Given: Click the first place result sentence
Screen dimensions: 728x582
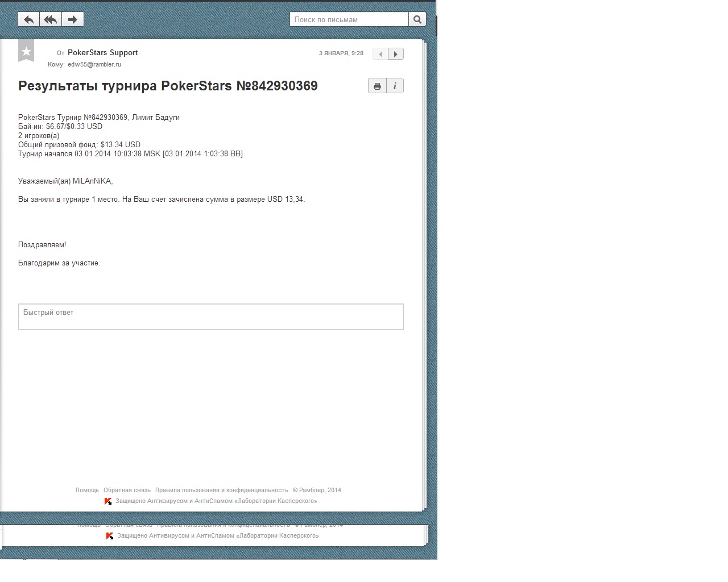Looking at the screenshot, I should coord(162,199).
